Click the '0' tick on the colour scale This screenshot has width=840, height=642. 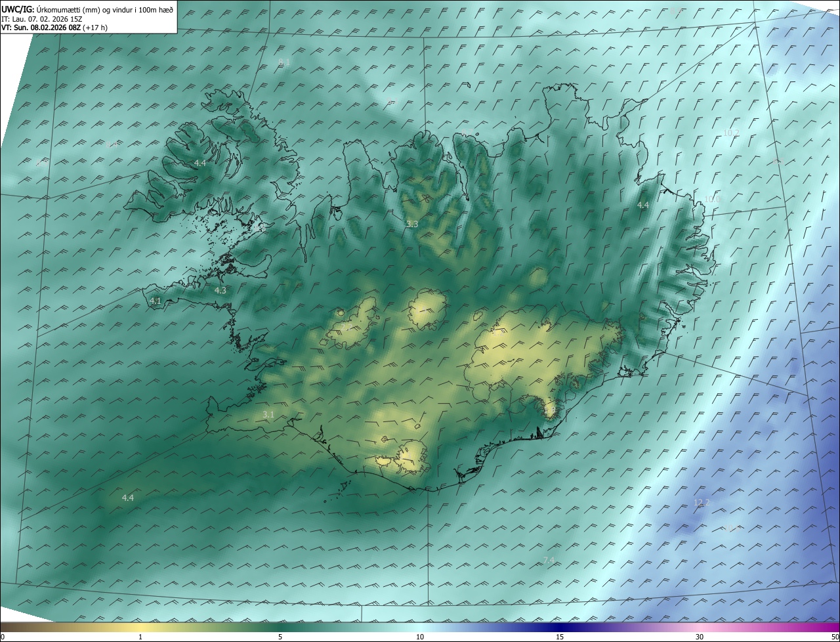3,637
